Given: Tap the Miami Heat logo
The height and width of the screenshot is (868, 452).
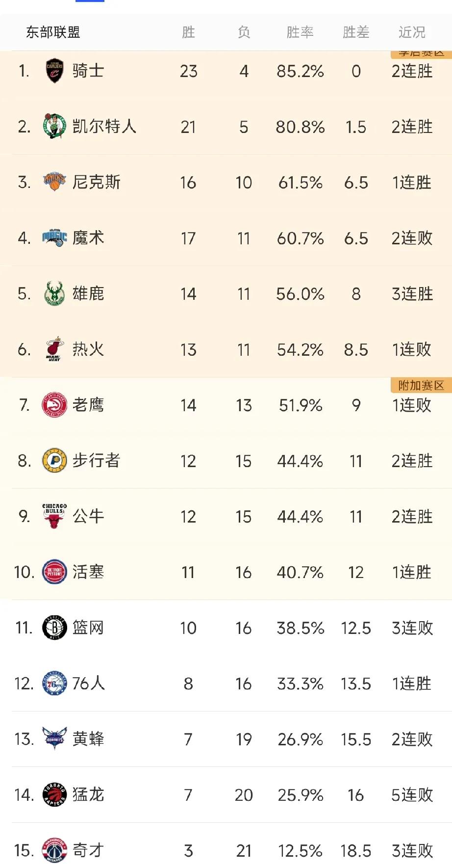Looking at the screenshot, I should 54,349.
